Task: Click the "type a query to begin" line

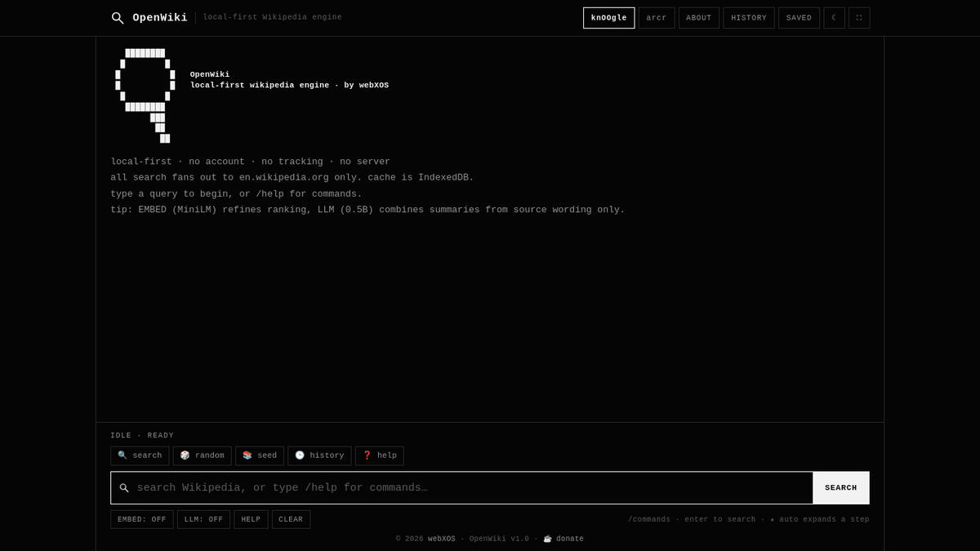Action: 236,194
